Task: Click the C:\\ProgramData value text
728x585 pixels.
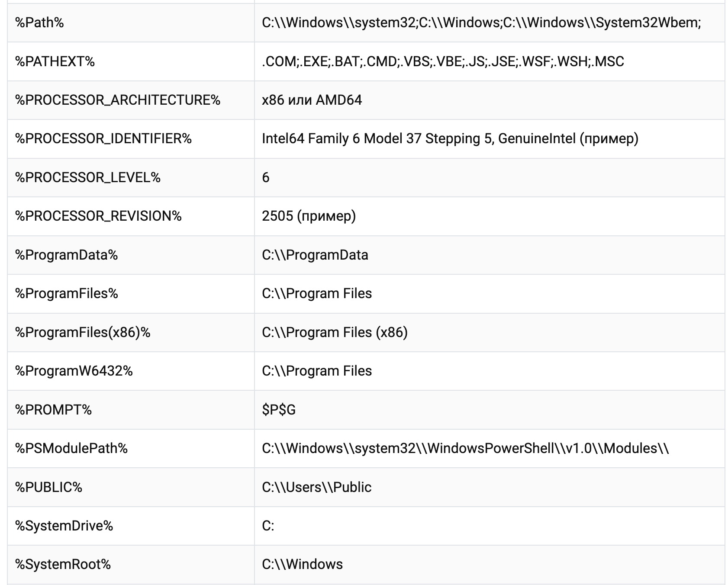Action: pyautogui.click(x=315, y=255)
